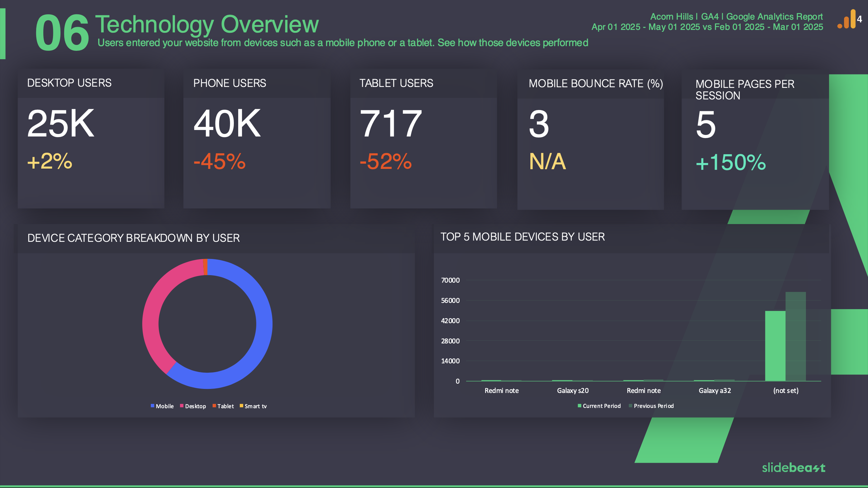
Task: Click the Previous Period legend label
Action: click(x=654, y=406)
